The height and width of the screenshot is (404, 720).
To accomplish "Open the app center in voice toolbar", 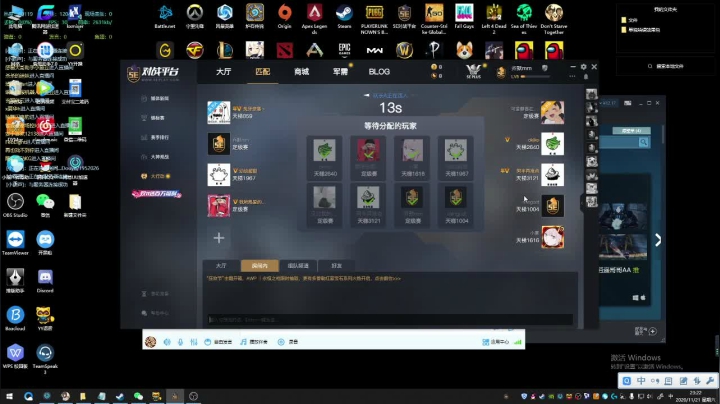I will 495,342.
